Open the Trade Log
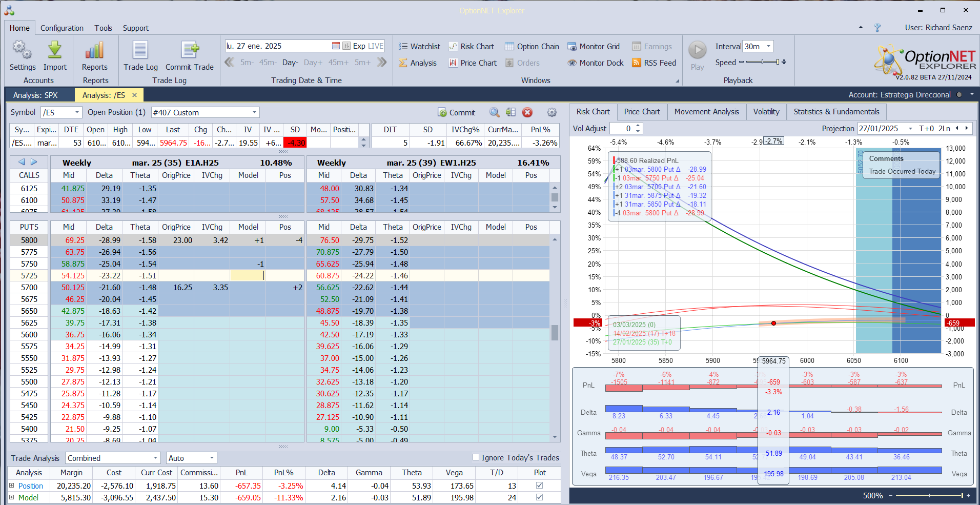980x505 pixels. point(140,56)
